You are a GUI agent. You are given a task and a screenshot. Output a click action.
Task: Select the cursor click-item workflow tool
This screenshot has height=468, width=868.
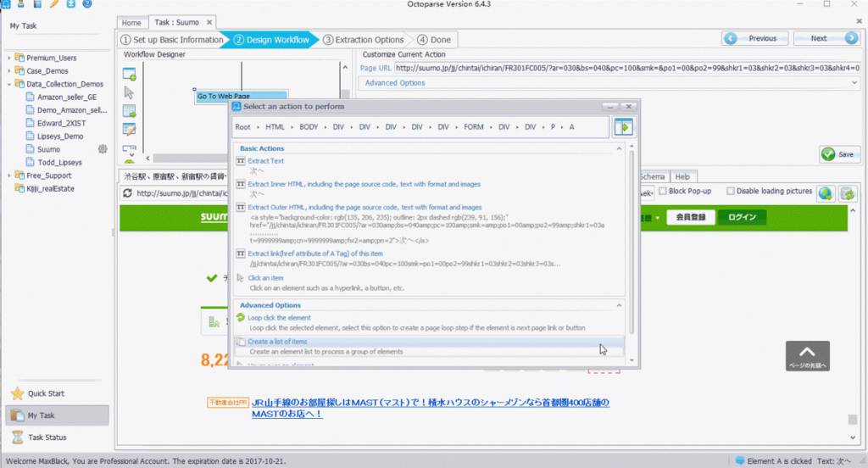(130, 92)
